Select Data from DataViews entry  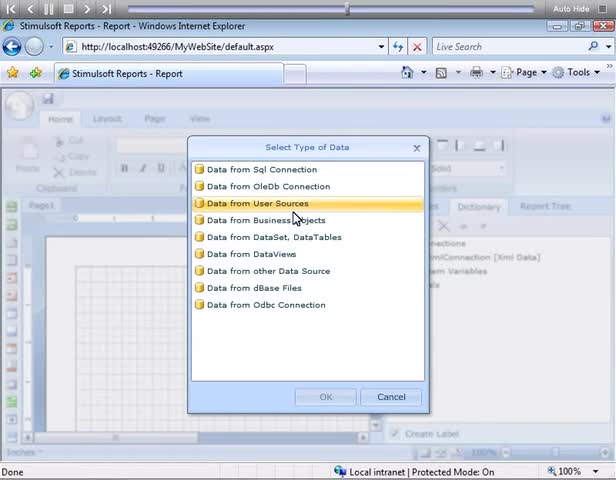(x=308, y=254)
